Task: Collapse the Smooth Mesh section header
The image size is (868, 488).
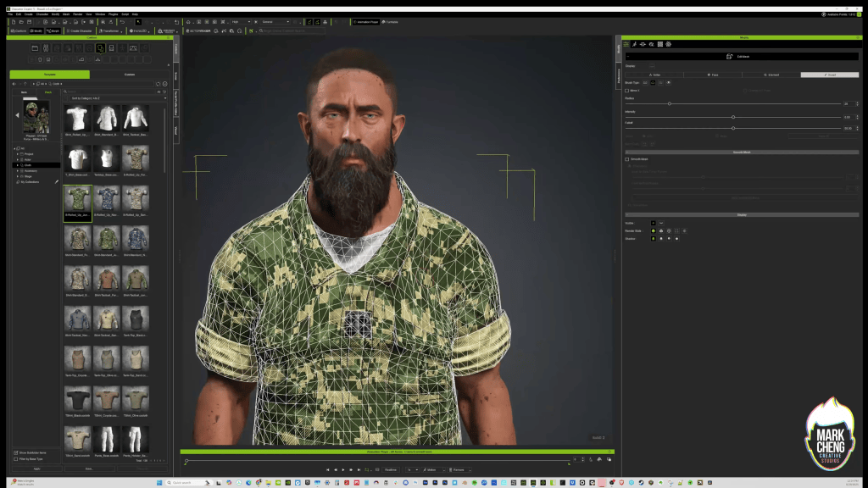Action: [x=742, y=152]
